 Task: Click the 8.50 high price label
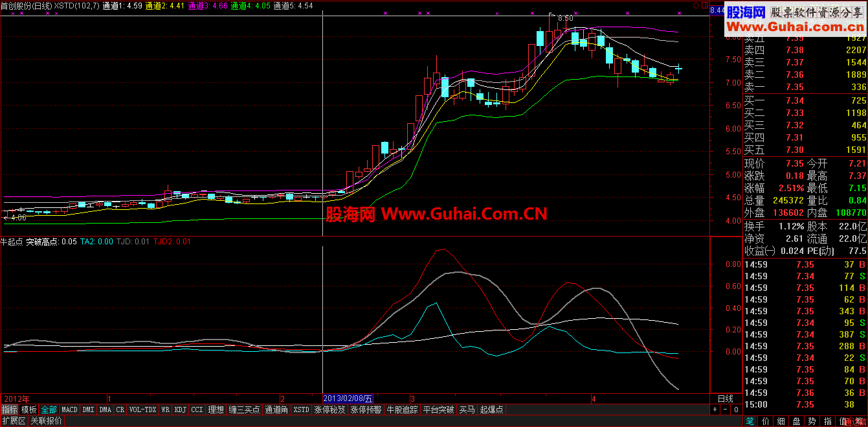tap(565, 17)
